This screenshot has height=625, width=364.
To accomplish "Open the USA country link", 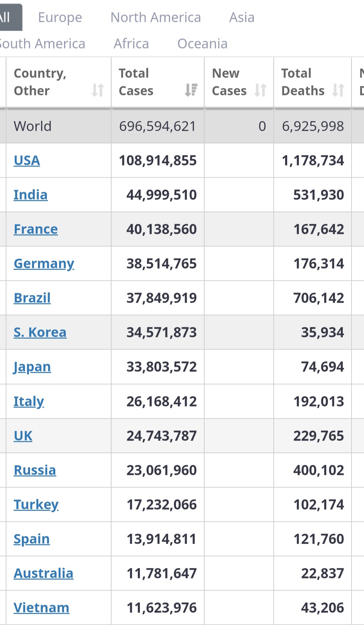I will [27, 160].
